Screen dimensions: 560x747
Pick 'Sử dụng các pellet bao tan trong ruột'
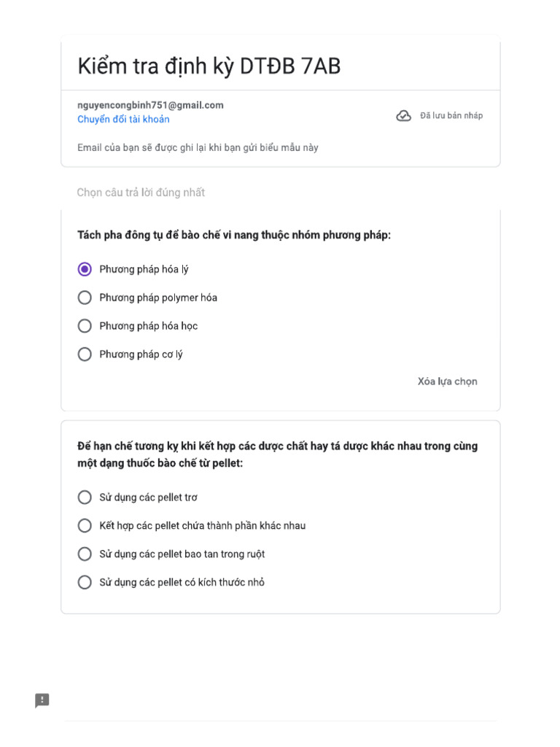tap(85, 554)
